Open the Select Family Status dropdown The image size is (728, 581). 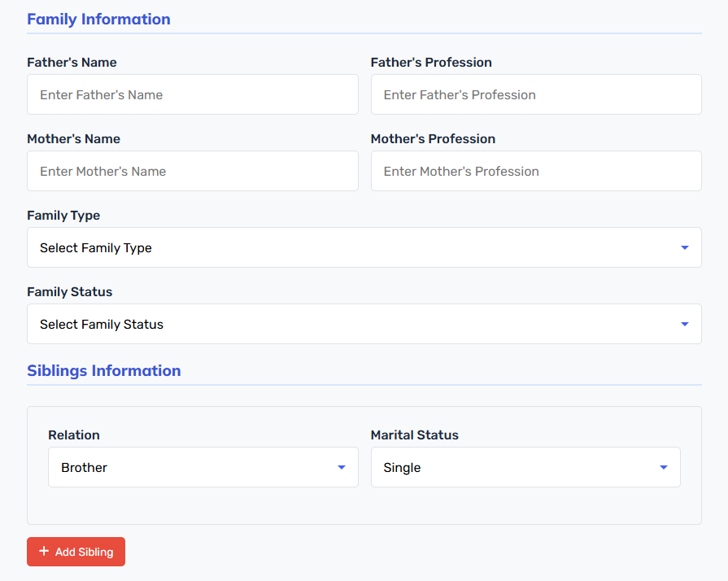pos(364,324)
